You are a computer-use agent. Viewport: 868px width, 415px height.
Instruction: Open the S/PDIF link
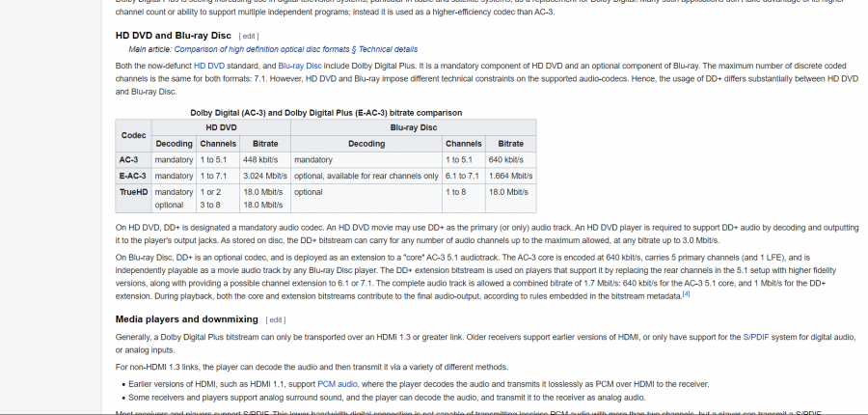pos(755,337)
